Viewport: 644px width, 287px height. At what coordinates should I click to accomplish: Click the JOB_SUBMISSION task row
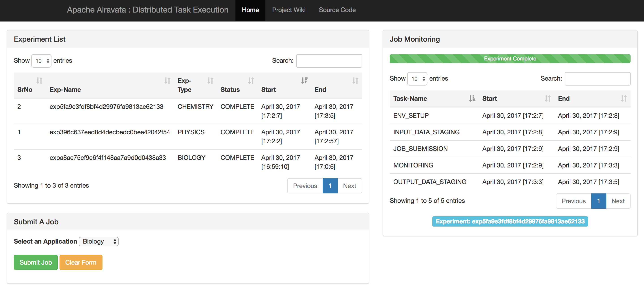(510, 149)
